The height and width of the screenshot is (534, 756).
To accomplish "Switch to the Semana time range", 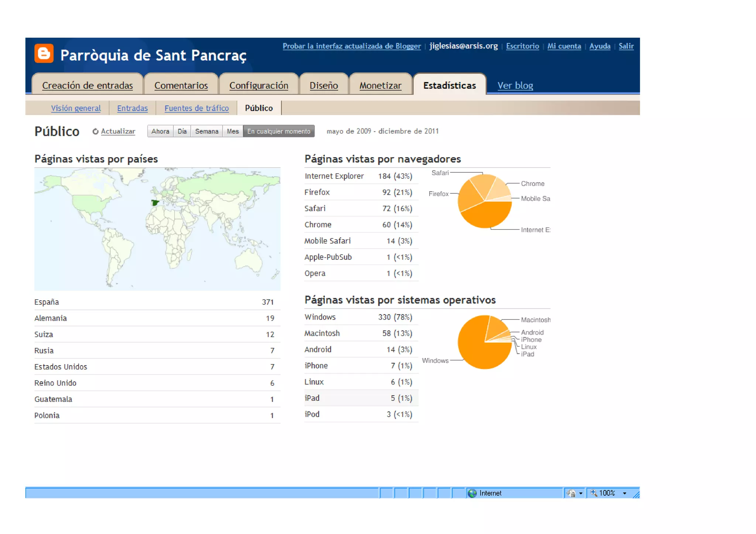I will 206,131.
